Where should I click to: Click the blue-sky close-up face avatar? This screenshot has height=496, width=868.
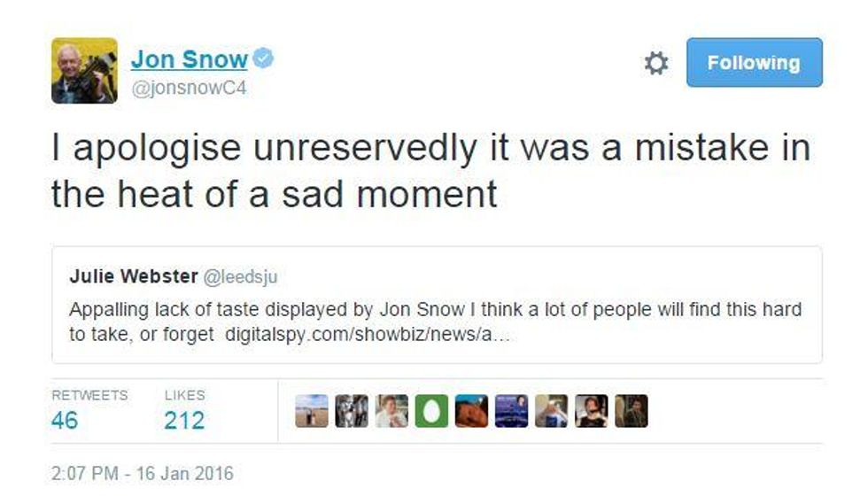pyautogui.click(x=471, y=411)
